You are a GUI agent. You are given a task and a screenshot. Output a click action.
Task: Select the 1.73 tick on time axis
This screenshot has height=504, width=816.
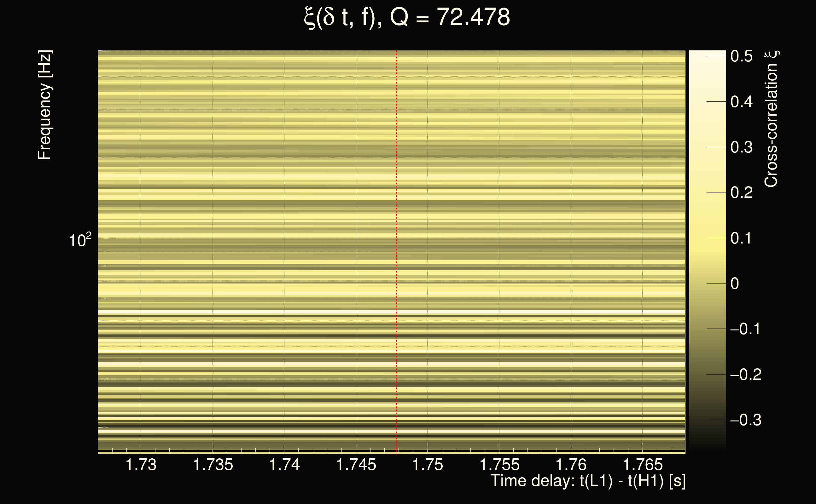click(141, 465)
